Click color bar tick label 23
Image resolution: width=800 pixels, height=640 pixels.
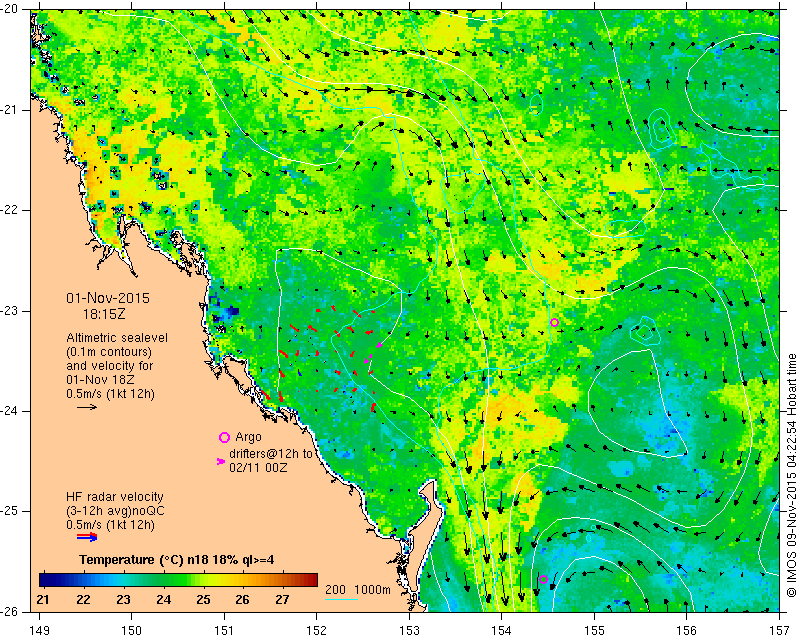[x=123, y=599]
